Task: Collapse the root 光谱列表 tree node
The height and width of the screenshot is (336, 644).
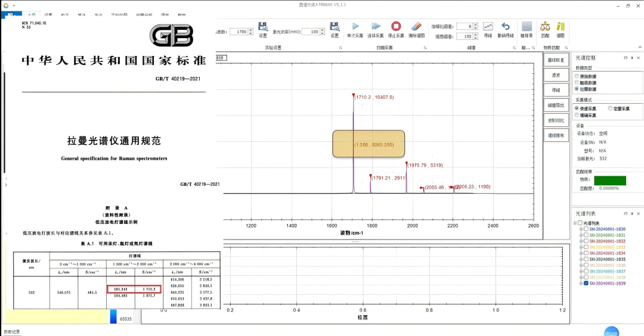Action: tap(575, 222)
